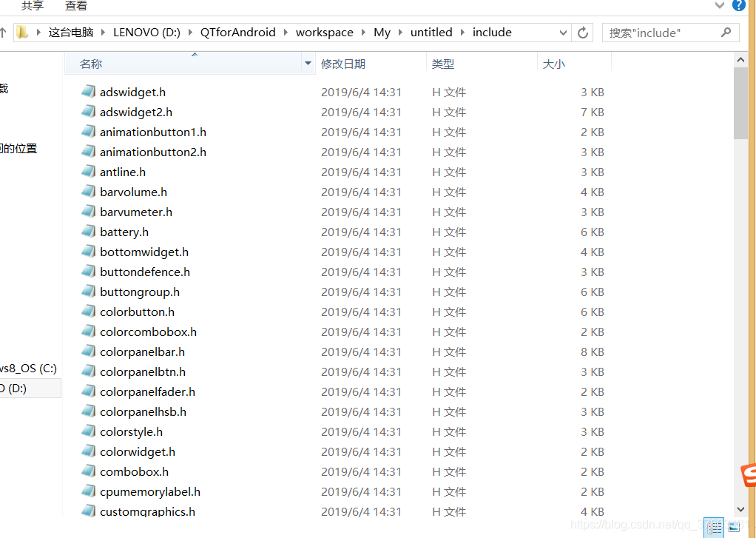Select the (D:) drive in navigation pane
The height and width of the screenshot is (538, 756).
coord(30,388)
